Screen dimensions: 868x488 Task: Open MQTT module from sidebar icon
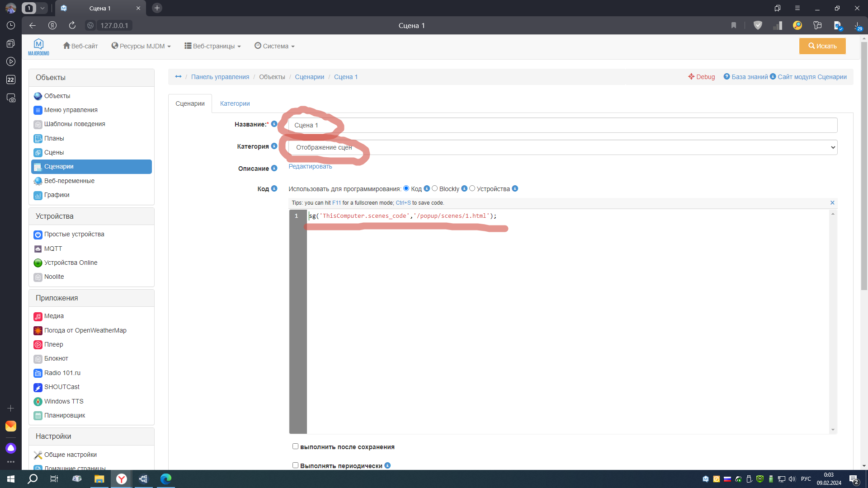coord(38,249)
